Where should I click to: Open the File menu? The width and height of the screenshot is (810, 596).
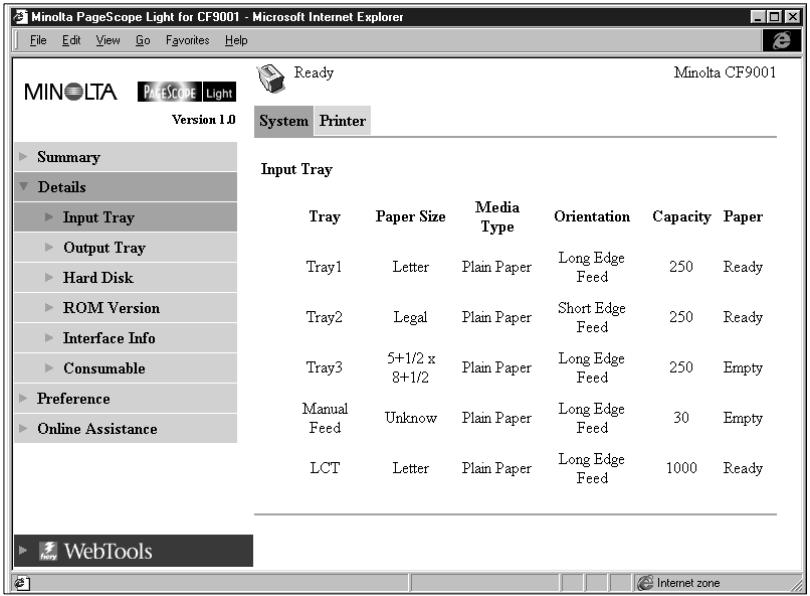(x=38, y=40)
